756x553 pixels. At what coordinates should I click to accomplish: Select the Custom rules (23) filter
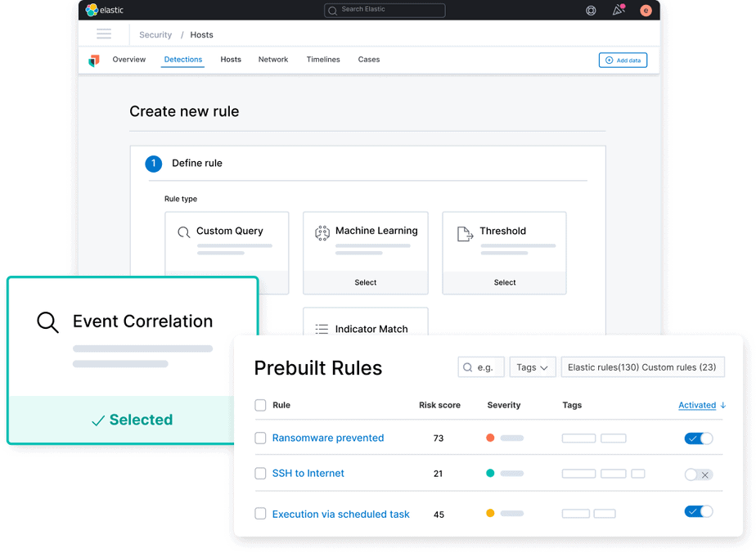[681, 366]
